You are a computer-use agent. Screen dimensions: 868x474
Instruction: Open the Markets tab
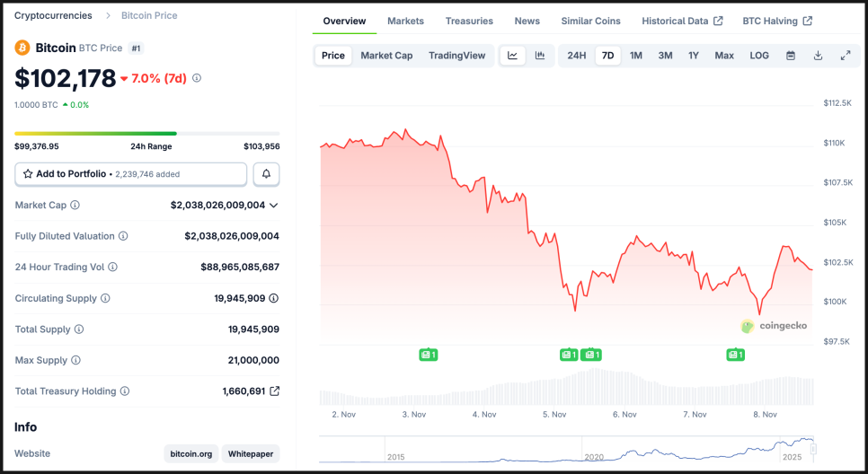pyautogui.click(x=405, y=21)
